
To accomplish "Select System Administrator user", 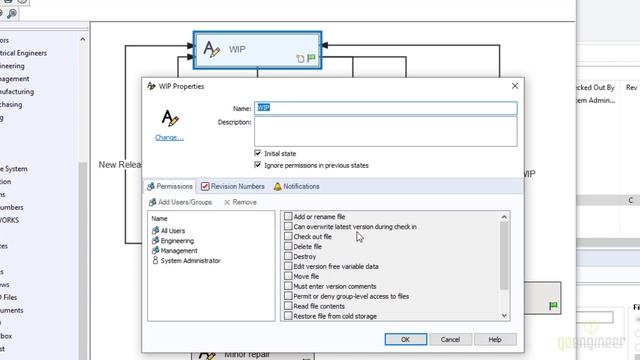I will [190, 260].
